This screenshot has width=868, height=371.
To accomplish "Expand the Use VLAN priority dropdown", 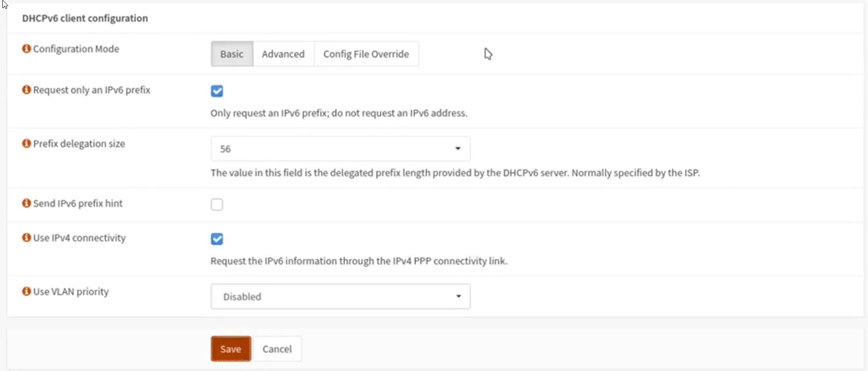I will click(340, 297).
